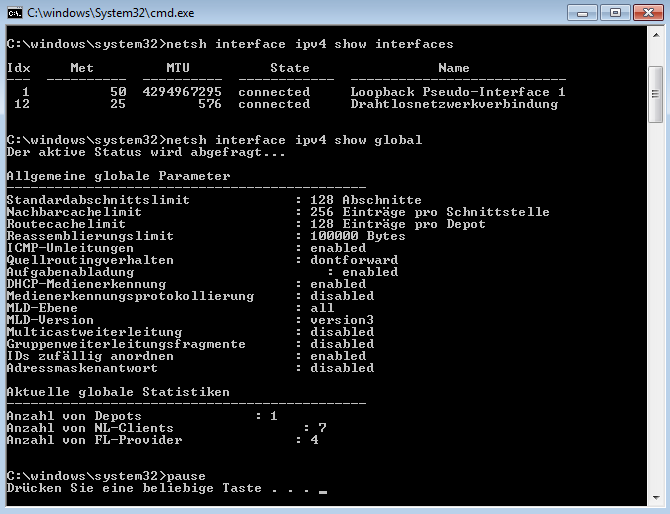The height and width of the screenshot is (514, 670).
Task: Click the 'Aktuelle globale Statistiken' heading
Action: [118, 392]
